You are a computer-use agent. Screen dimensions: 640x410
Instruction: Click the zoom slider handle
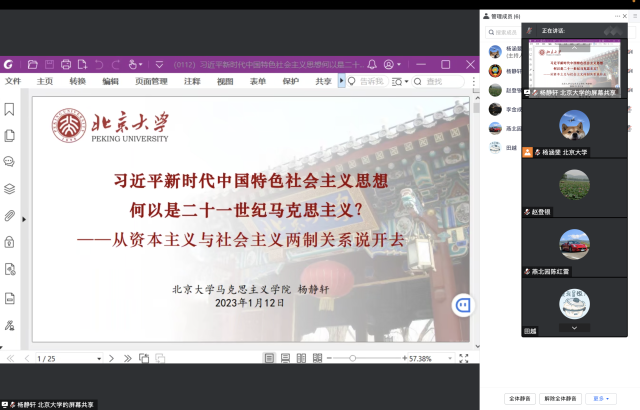pyautogui.click(x=353, y=358)
